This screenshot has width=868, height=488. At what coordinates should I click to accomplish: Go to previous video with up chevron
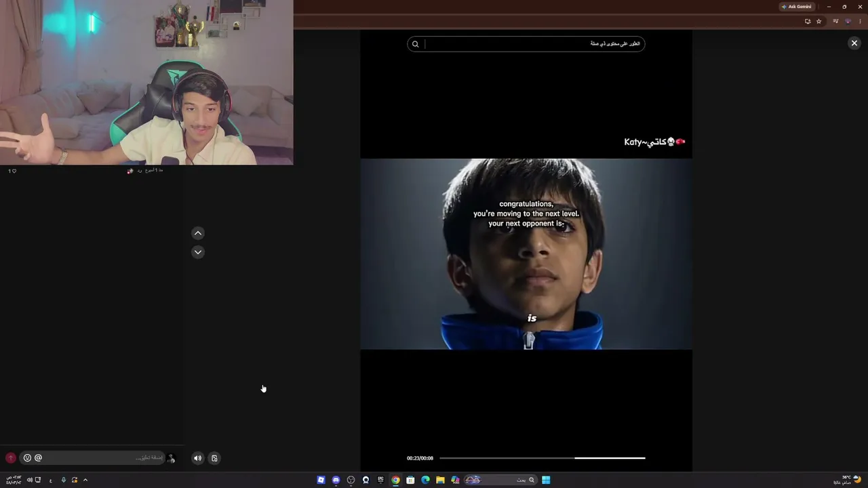(x=198, y=233)
